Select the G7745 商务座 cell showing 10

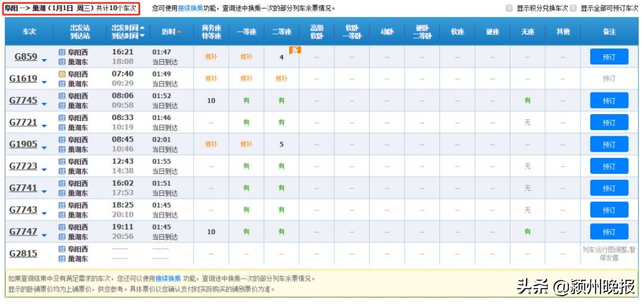point(211,100)
